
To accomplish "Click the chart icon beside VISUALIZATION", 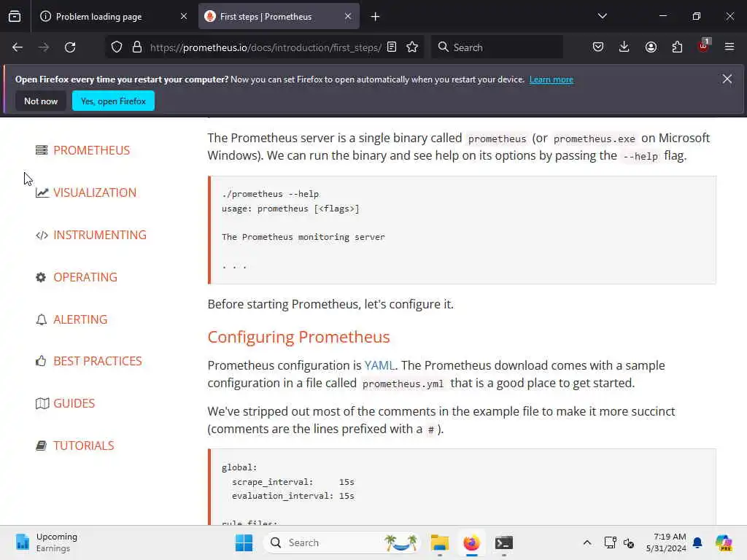I will point(42,192).
